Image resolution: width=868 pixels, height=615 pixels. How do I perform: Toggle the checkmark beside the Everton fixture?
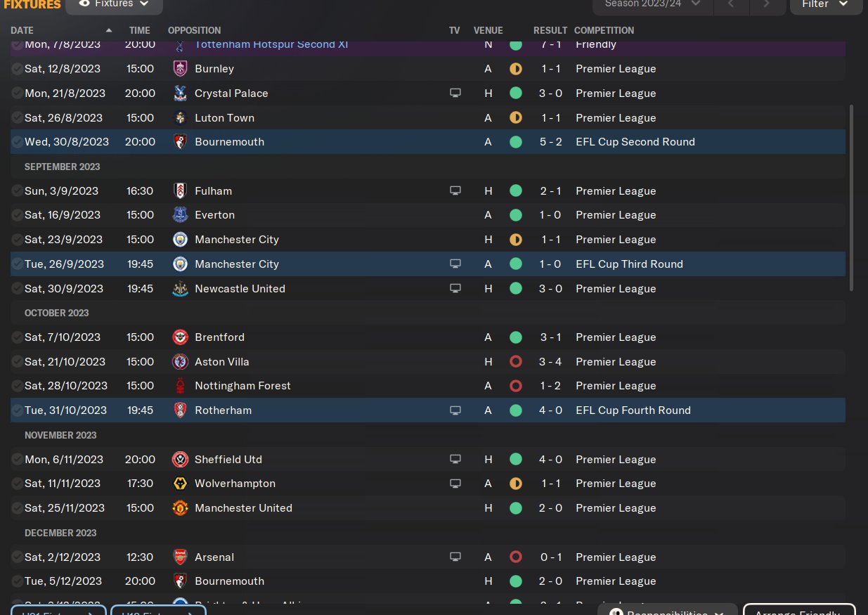[17, 215]
